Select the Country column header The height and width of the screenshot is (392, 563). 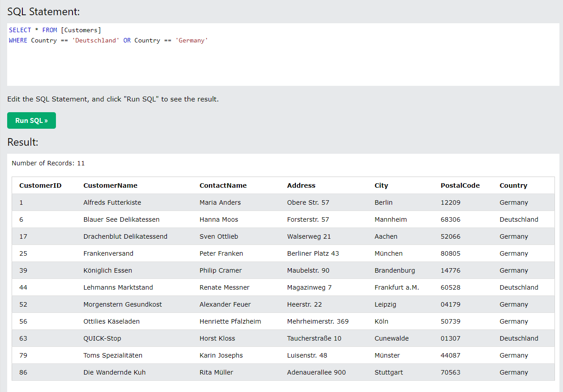click(513, 185)
